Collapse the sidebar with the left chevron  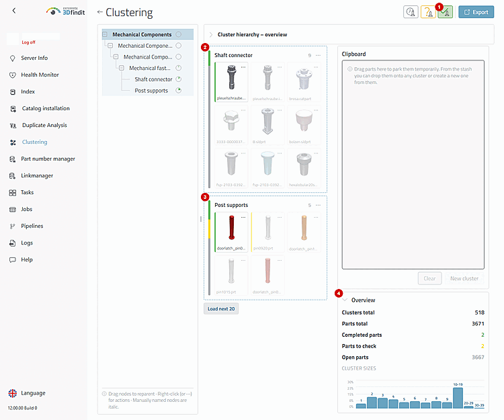click(14, 11)
